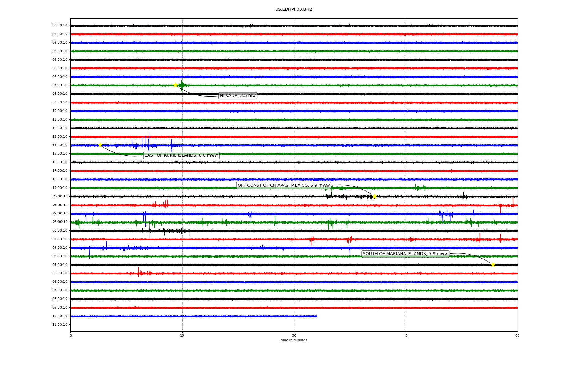Click the 20:00:10 time label

click(60, 196)
